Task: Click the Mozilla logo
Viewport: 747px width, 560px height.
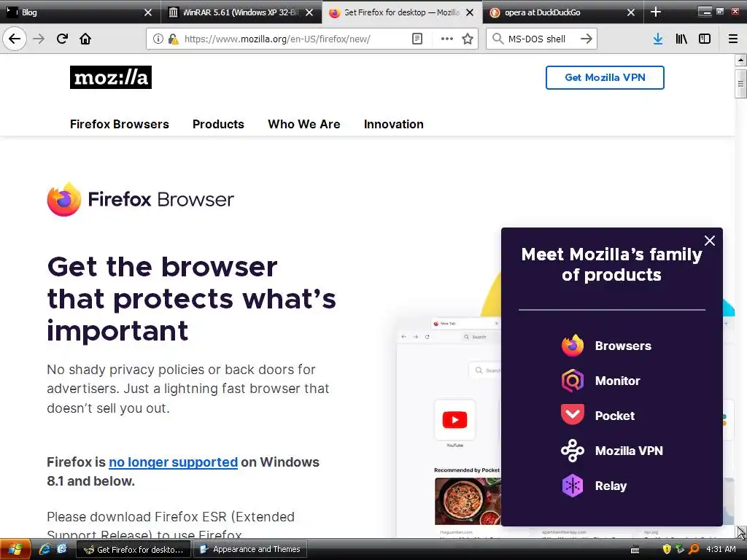Action: [111, 77]
